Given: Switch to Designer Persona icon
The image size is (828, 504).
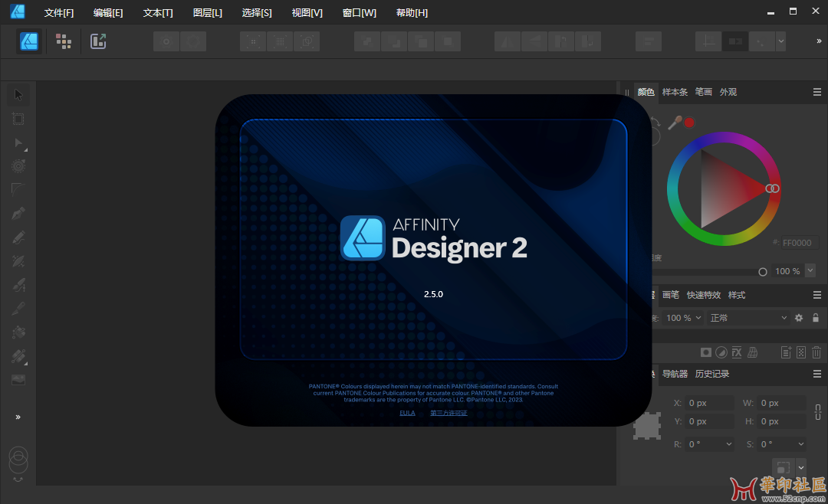Looking at the screenshot, I should [x=29, y=41].
